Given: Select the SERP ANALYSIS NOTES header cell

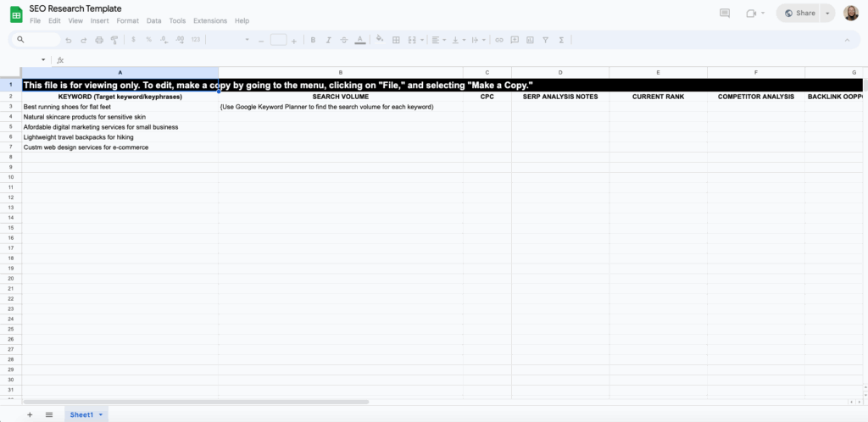Looking at the screenshot, I should click(560, 97).
